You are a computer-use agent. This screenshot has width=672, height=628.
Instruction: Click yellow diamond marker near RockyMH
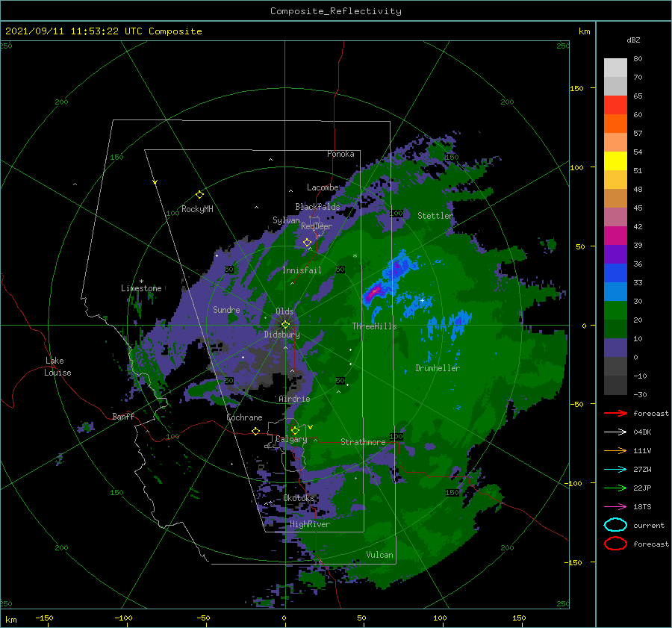(x=199, y=195)
